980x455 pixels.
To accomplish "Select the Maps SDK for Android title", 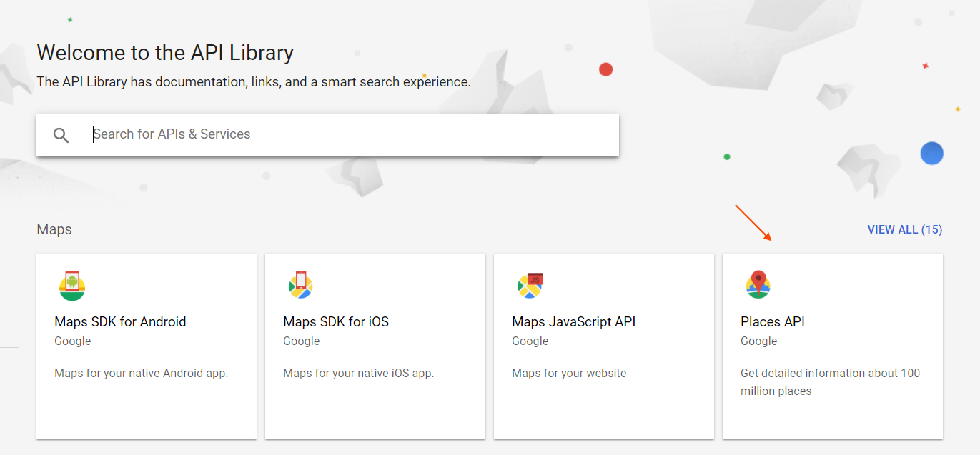I will (x=120, y=321).
